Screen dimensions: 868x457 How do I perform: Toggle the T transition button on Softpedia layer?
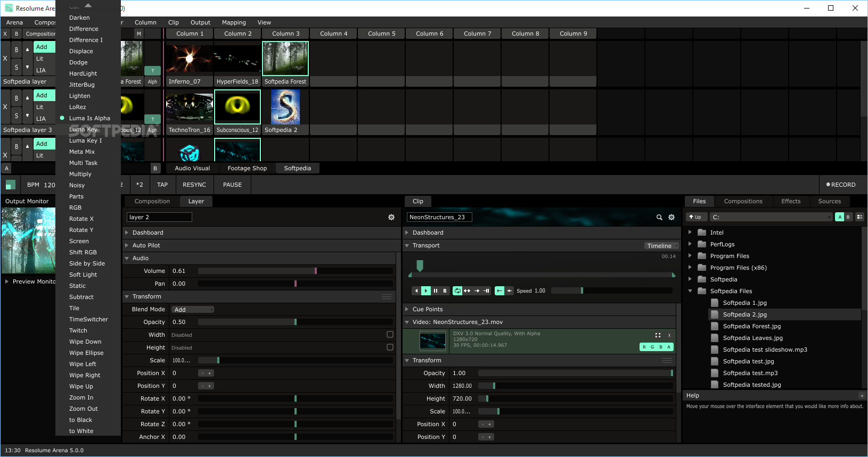(x=153, y=71)
